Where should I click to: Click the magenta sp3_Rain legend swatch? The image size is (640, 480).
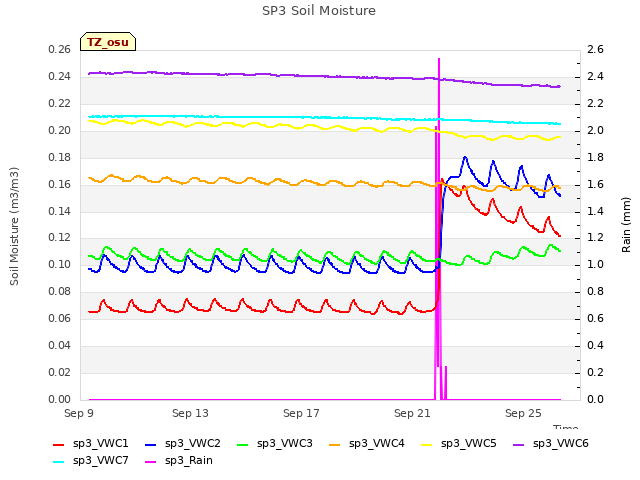coord(151,462)
